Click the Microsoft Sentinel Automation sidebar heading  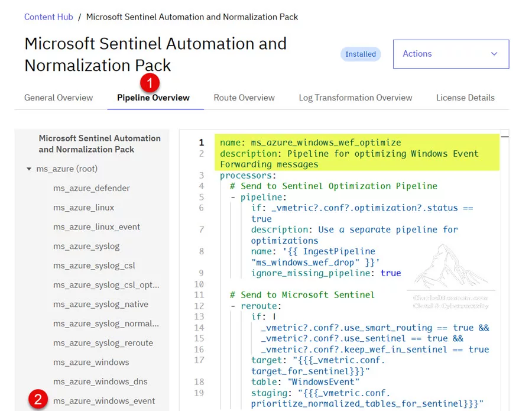click(x=99, y=144)
